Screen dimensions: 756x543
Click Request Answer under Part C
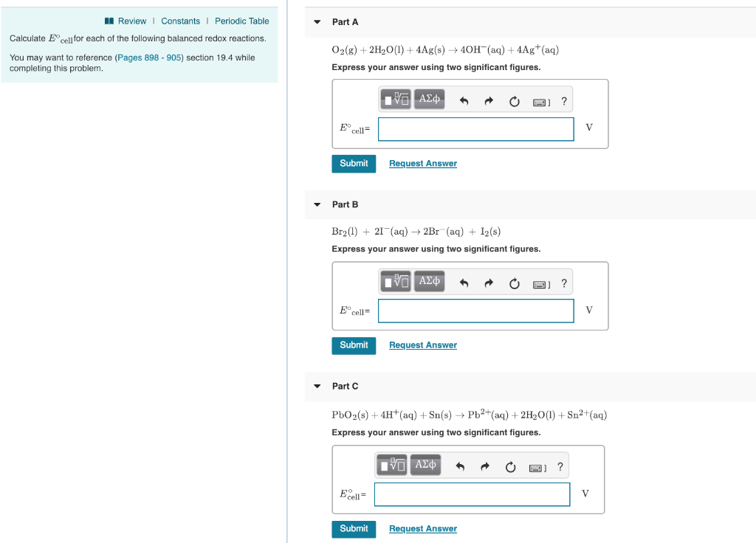[x=422, y=528]
